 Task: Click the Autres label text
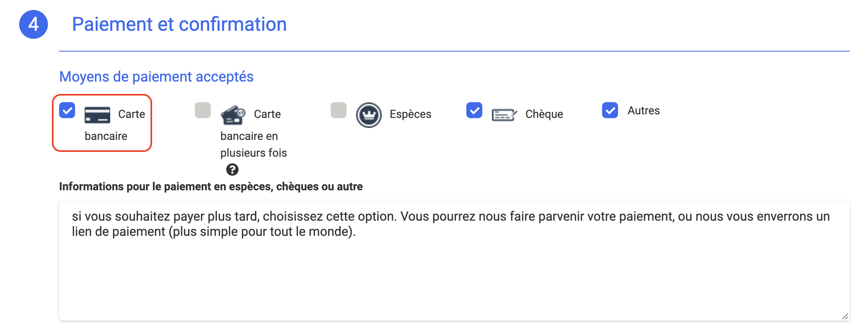644,111
